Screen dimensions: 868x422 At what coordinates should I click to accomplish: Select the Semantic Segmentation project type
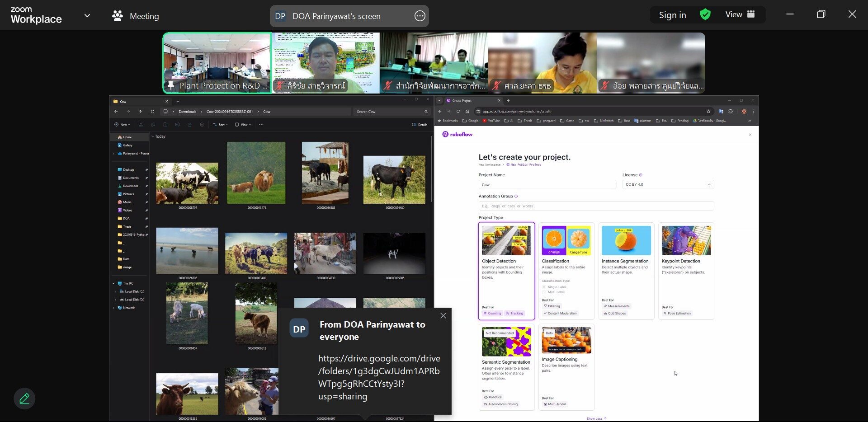pyautogui.click(x=506, y=367)
